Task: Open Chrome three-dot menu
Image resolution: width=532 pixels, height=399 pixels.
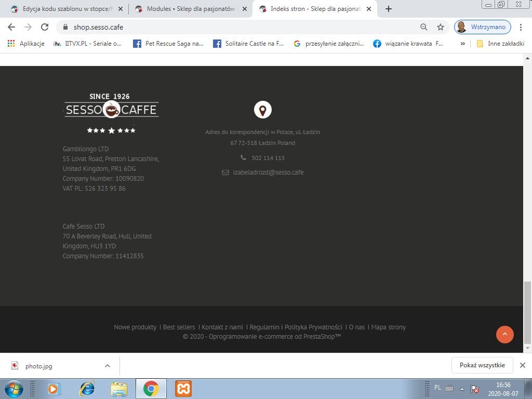Action: [521, 27]
